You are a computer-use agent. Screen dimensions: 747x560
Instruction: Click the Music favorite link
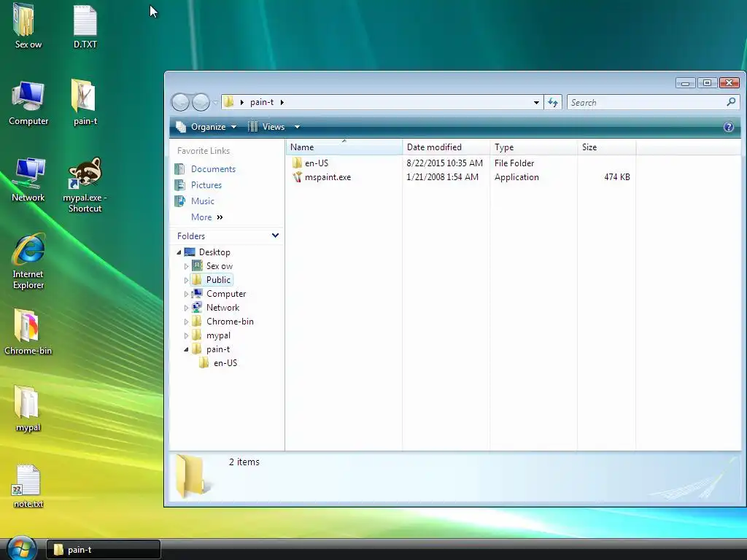[x=203, y=201]
